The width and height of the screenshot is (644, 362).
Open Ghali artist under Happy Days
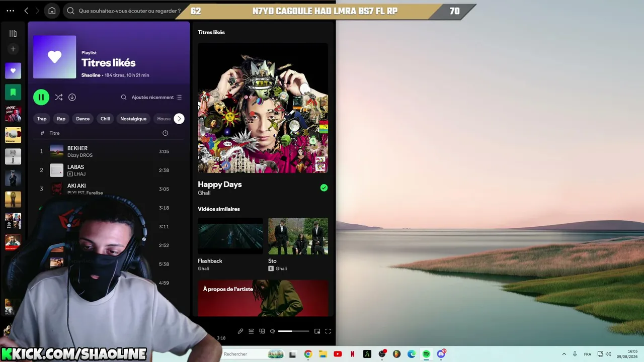click(x=204, y=193)
